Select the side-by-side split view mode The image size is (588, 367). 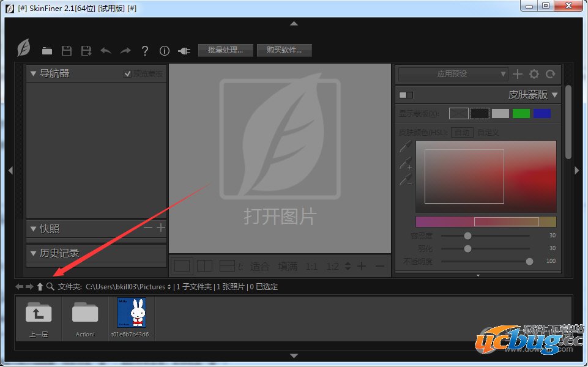coord(204,266)
